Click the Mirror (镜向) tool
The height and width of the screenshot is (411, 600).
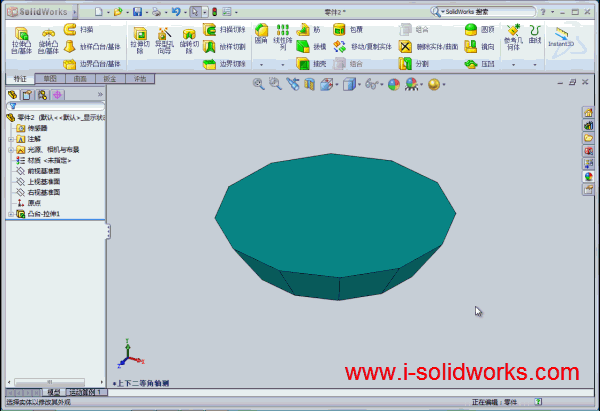[x=479, y=47]
